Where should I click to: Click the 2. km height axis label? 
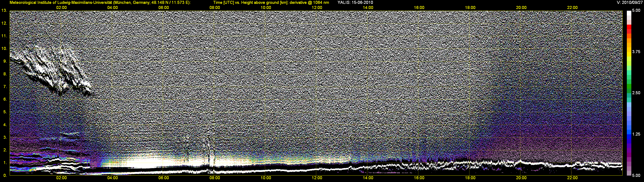pyautogui.click(x=5, y=150)
